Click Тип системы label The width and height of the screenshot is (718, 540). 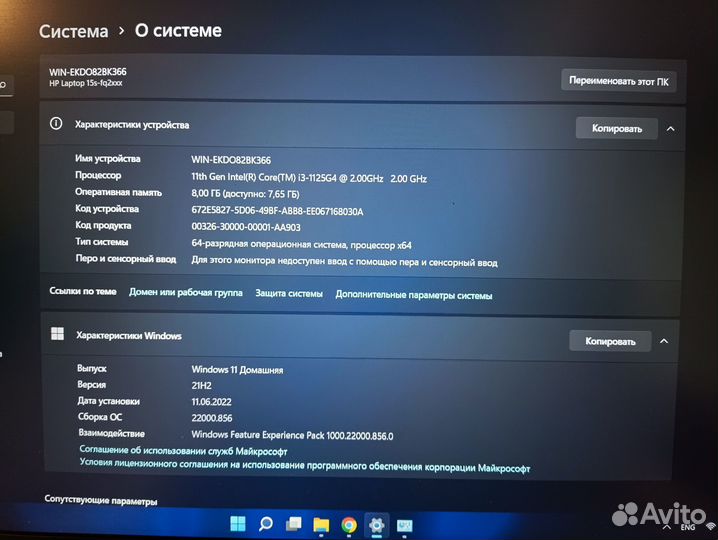click(102, 242)
